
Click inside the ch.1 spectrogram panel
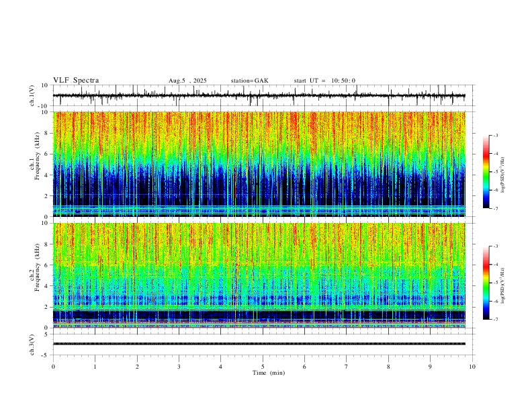point(259,164)
